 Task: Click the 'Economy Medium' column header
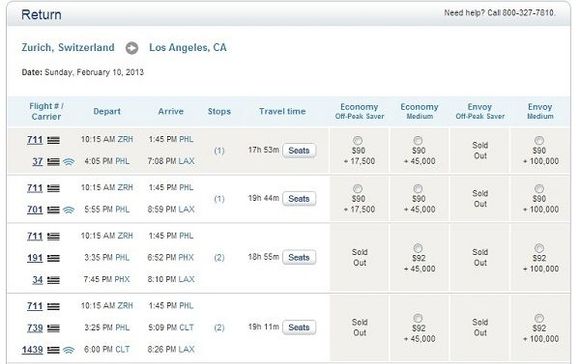click(x=419, y=111)
